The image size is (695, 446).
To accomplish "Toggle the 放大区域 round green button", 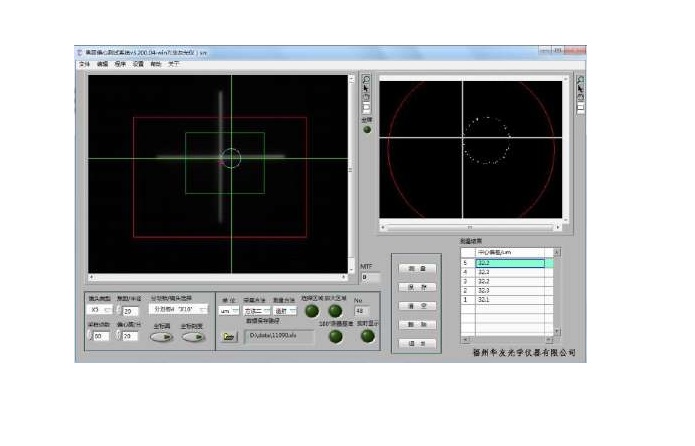I will tap(335, 311).
